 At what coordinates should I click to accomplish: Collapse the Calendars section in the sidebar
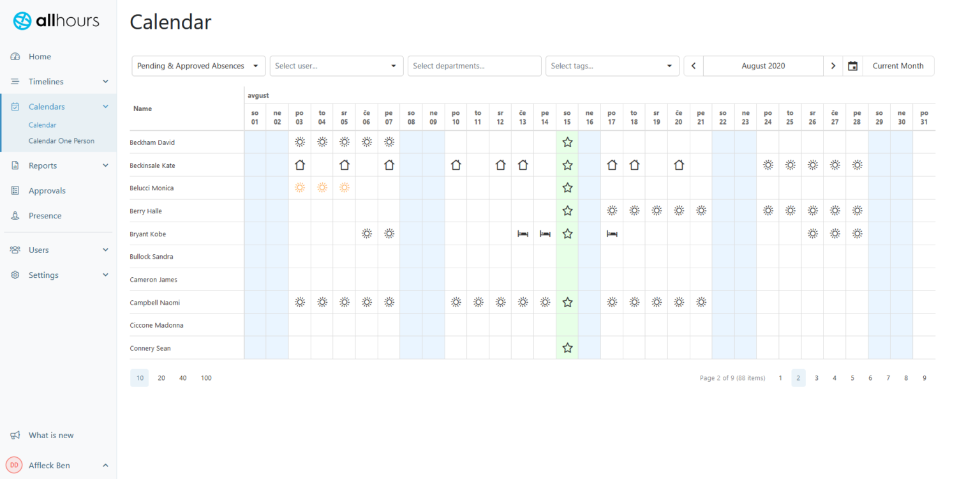(105, 106)
